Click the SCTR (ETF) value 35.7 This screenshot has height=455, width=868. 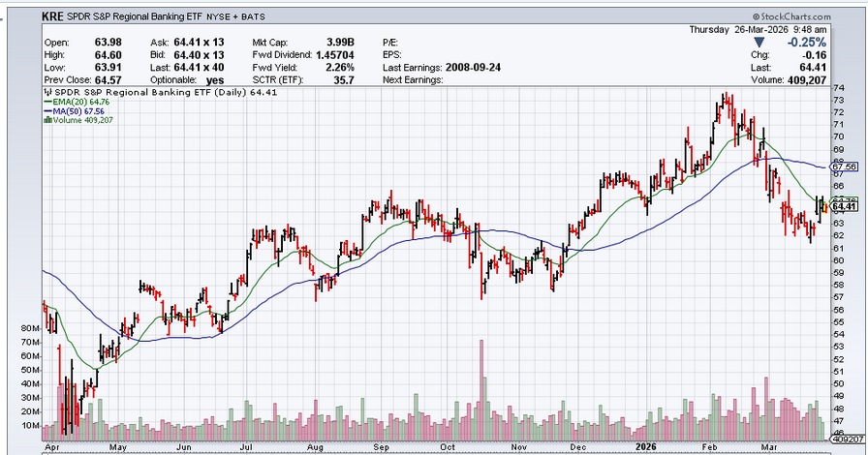point(344,80)
